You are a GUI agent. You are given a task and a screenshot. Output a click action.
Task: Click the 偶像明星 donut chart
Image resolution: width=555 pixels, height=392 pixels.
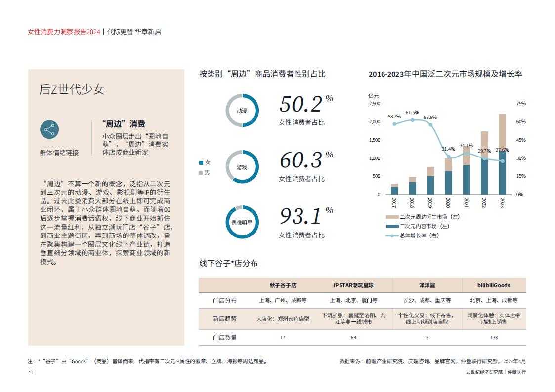click(x=242, y=223)
